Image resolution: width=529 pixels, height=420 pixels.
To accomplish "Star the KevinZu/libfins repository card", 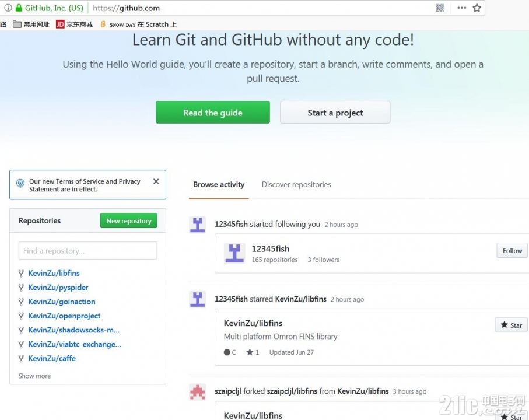I will coord(512,325).
